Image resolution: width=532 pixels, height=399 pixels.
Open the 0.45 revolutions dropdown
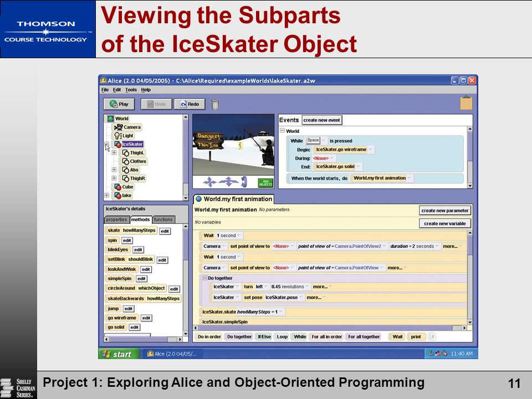(307, 287)
